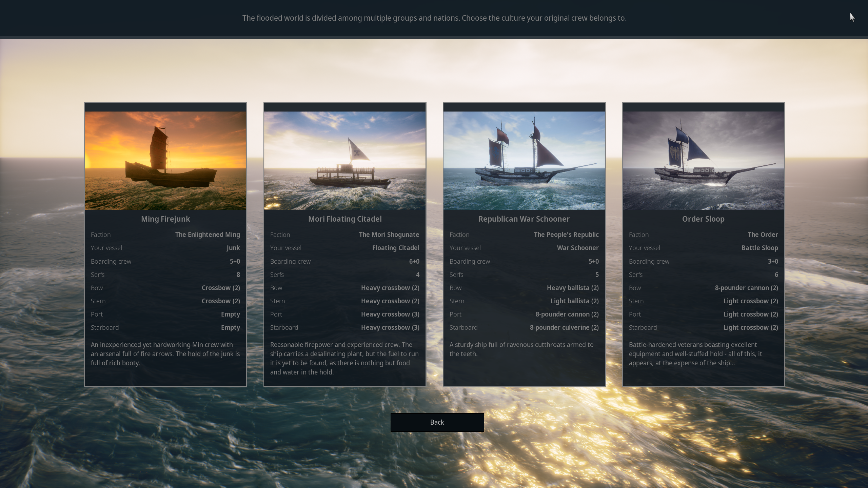Click the Back button
This screenshot has height=488, width=868.
[437, 422]
